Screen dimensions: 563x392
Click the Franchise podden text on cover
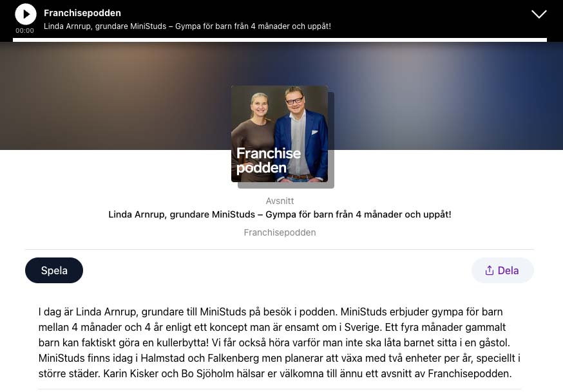269,160
